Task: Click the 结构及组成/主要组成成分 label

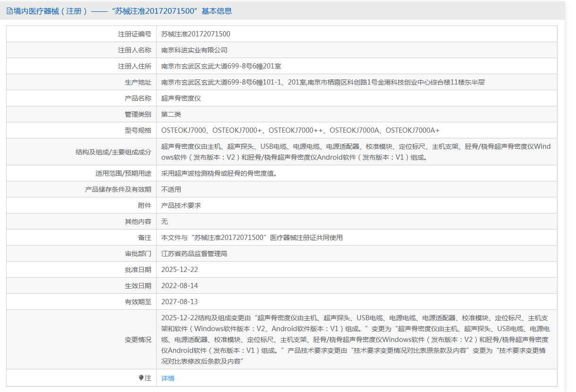Action: (113, 152)
